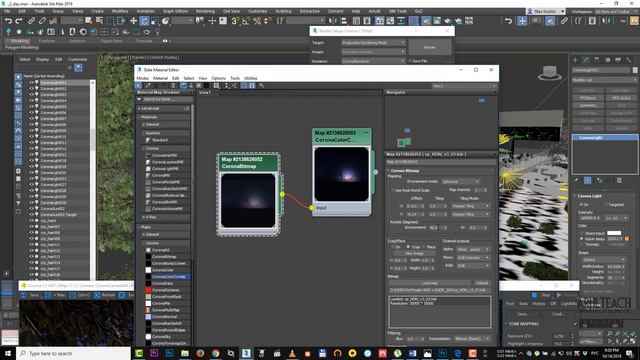Open Utilities menu in Slate Material Editor
The width and height of the screenshot is (640, 360).
pyautogui.click(x=251, y=78)
